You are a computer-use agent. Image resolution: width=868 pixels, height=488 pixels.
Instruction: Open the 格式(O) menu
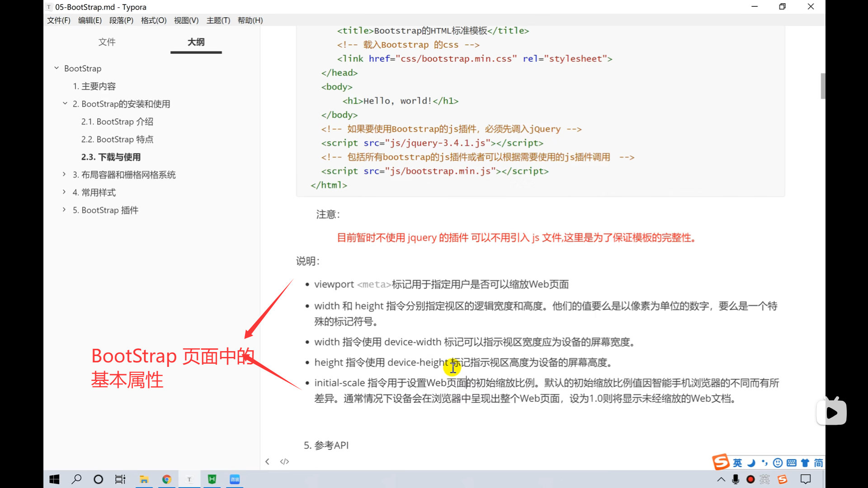[x=153, y=20]
